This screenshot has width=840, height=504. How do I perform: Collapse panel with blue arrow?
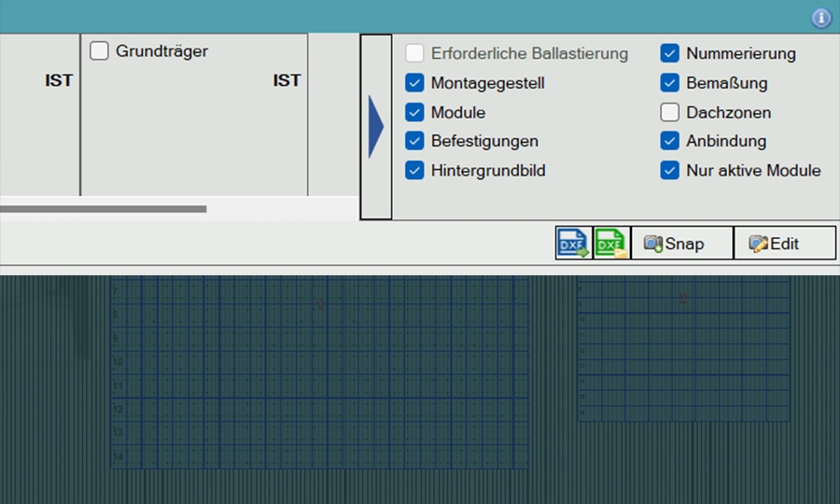376,127
